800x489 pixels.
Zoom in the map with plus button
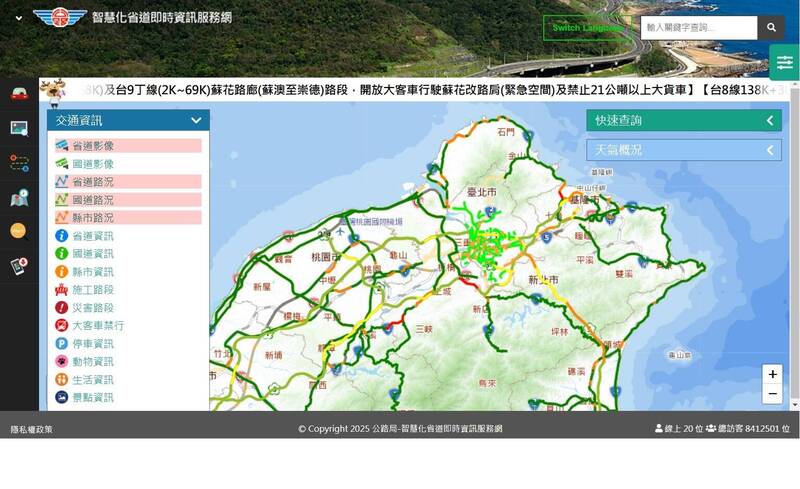(771, 374)
